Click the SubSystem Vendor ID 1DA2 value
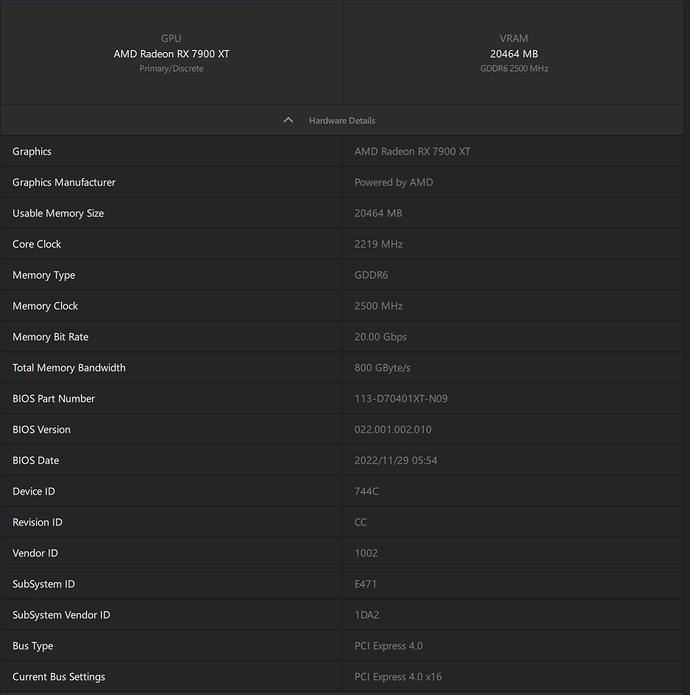The height and width of the screenshot is (695, 690). (367, 615)
